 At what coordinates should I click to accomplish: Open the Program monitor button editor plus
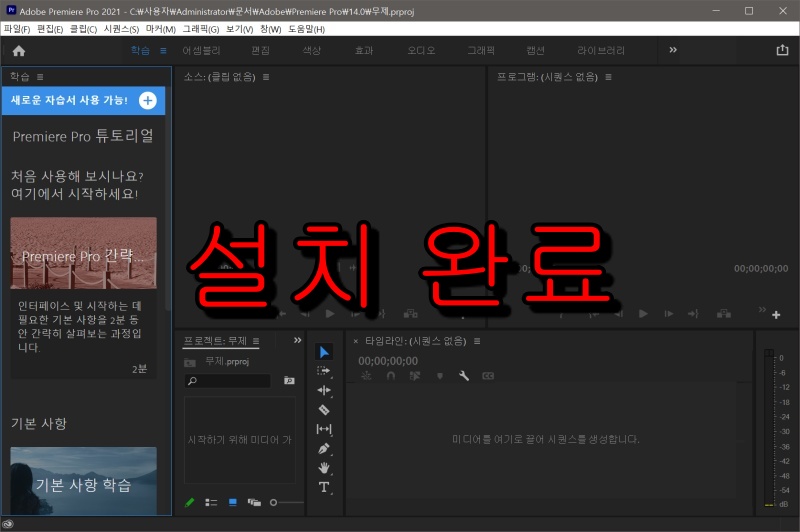point(776,315)
